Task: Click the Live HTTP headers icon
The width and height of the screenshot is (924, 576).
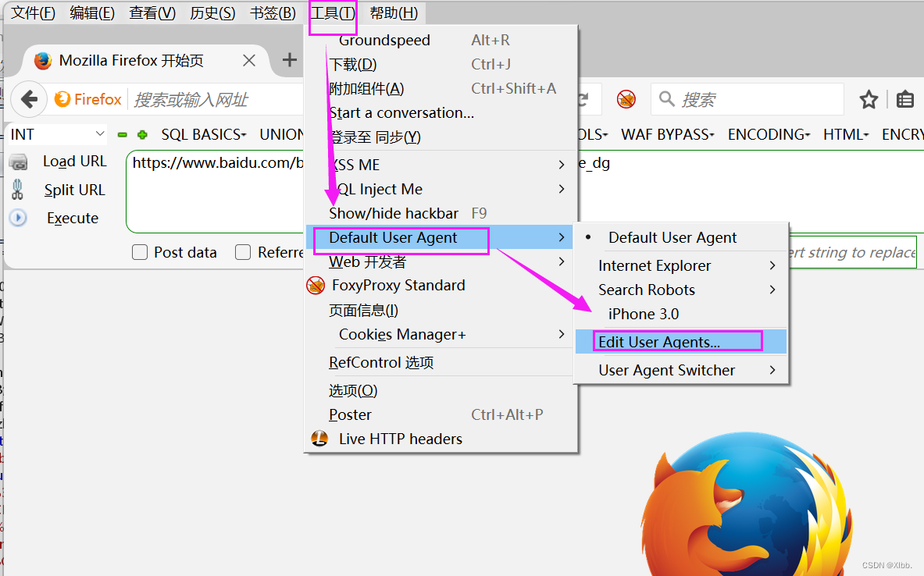Action: (319, 438)
